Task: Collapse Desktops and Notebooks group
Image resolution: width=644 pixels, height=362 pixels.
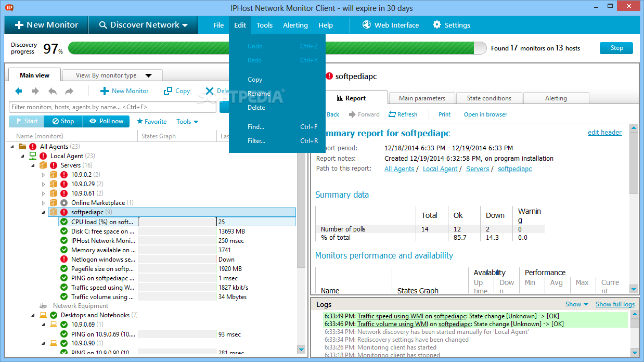Action: 33,315
